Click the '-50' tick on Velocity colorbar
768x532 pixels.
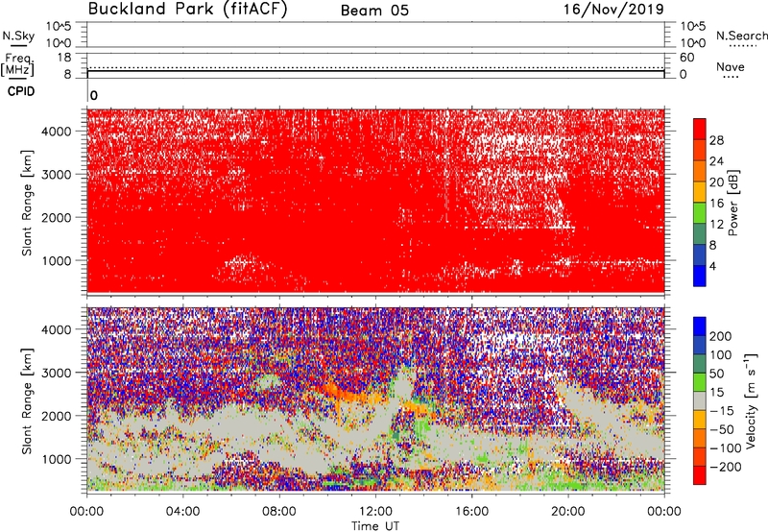[722, 429]
